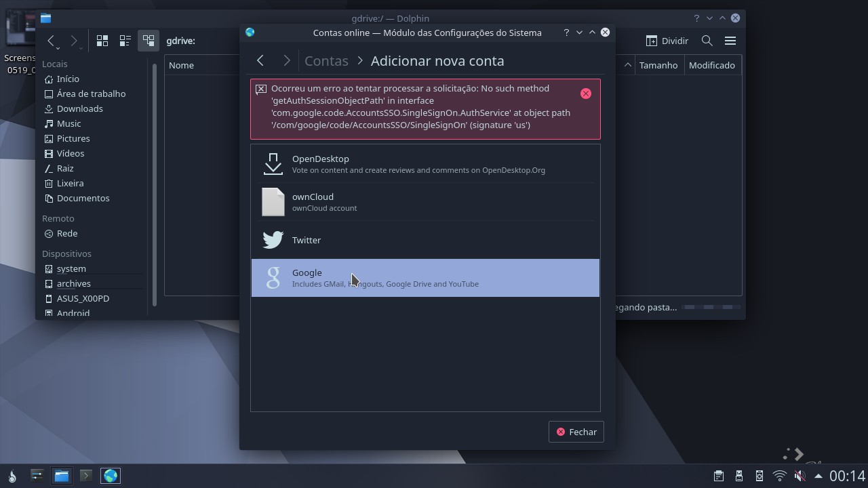Viewport: 868px width, 488px height.
Task: Open Dolphin search
Action: (707, 41)
